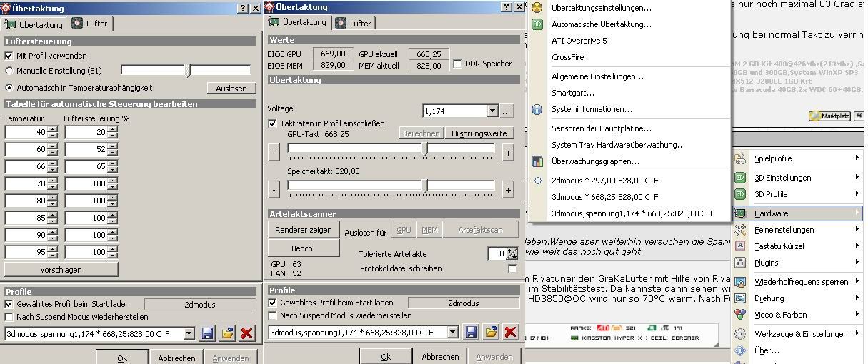
Task: Open the Voltage 1,174 dropdown
Action: click(x=492, y=111)
